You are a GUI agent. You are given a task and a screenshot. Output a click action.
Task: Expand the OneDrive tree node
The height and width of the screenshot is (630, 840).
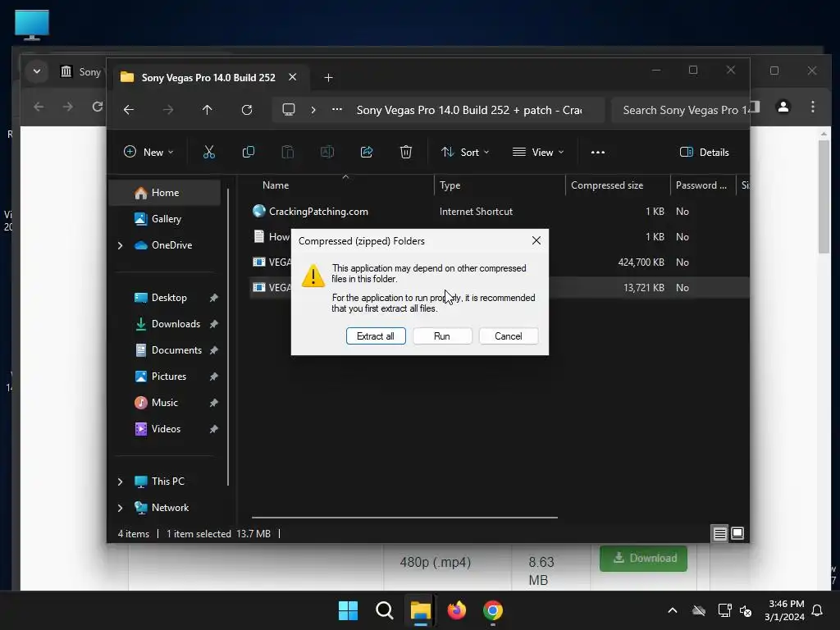coord(120,245)
